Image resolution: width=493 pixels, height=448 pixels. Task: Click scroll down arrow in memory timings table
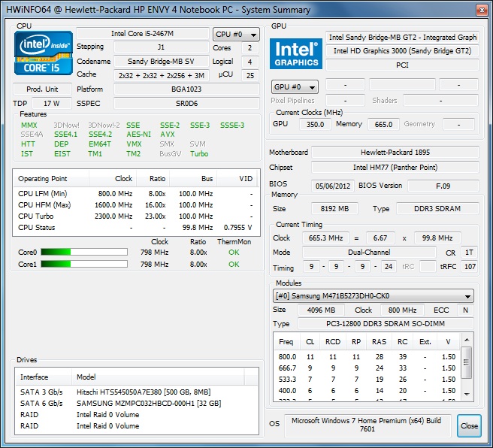click(467, 394)
